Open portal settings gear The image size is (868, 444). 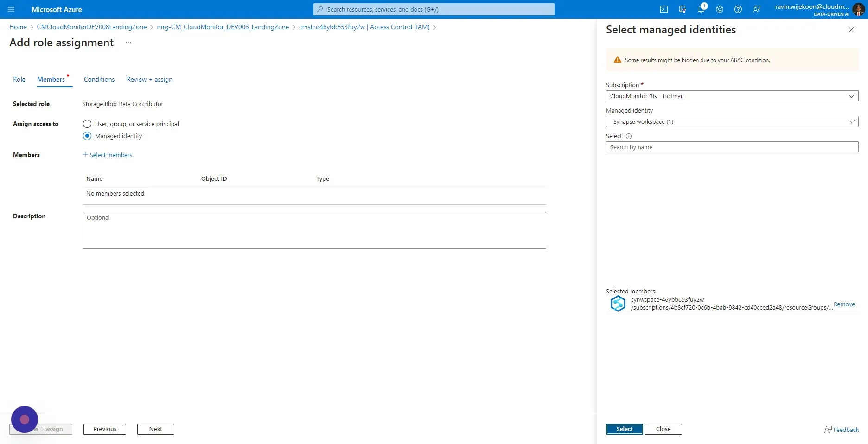720,9
